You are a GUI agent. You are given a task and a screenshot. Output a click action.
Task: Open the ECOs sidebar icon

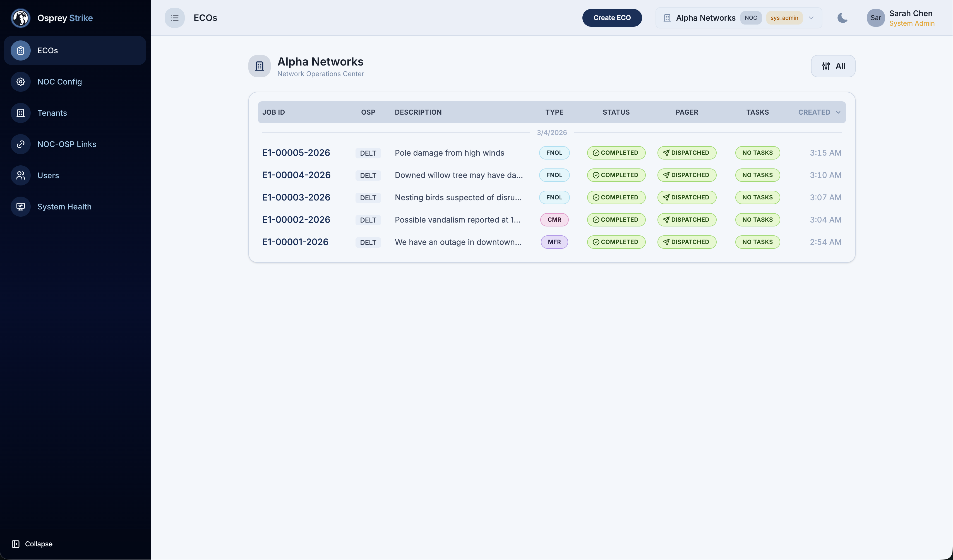[x=20, y=50]
